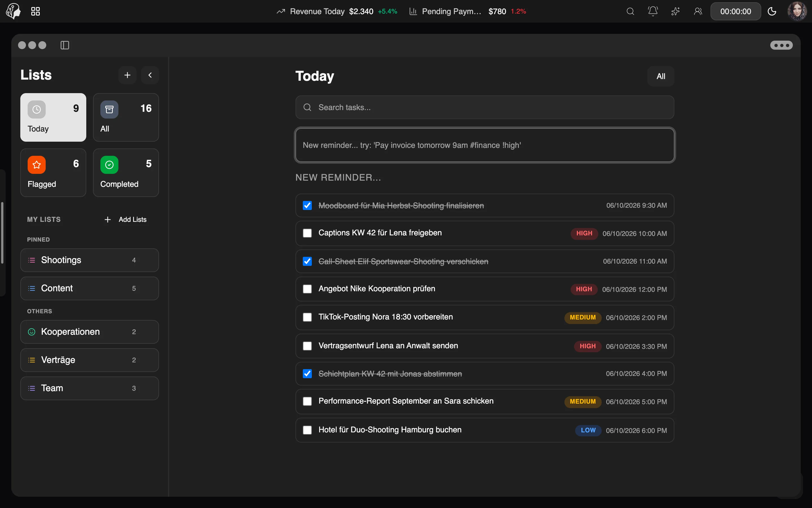
Task: Click the yellow Verträge list icon
Action: 32,360
